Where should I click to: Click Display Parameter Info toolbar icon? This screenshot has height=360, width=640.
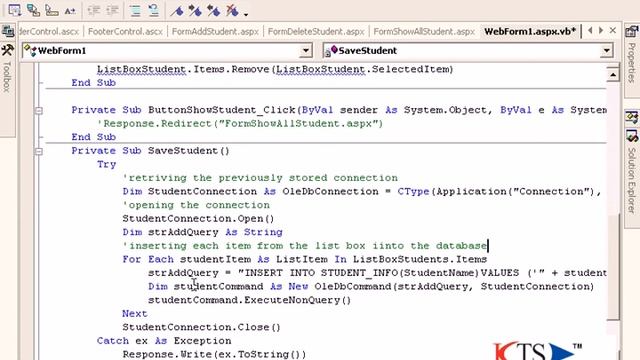coord(33,10)
